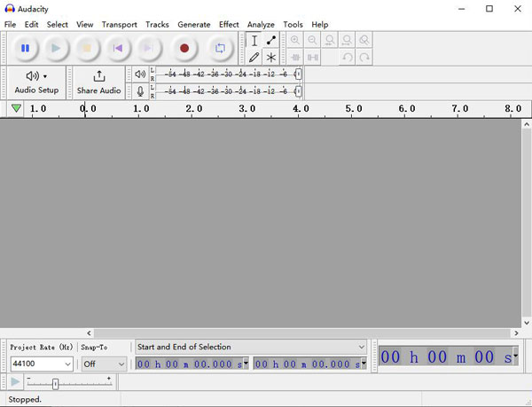Open selection start time format arrow
Viewport: 532px width, 407px height.
(246, 363)
